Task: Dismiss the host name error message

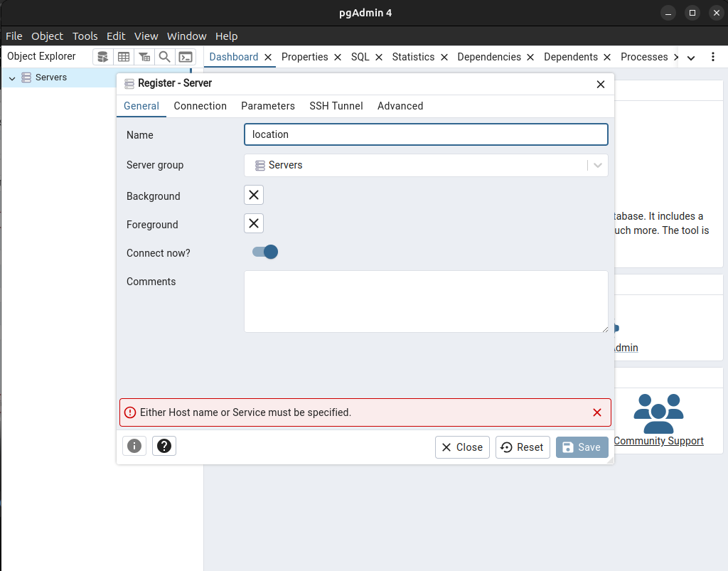Action: (x=597, y=412)
